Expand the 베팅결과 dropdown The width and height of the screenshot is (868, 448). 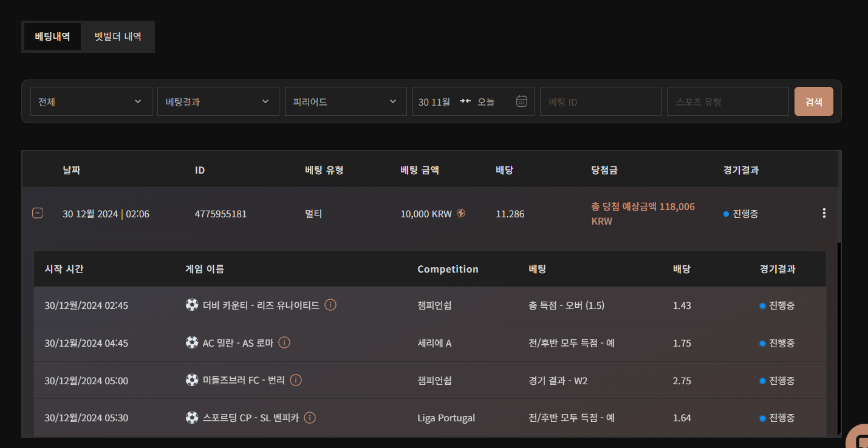tap(218, 101)
